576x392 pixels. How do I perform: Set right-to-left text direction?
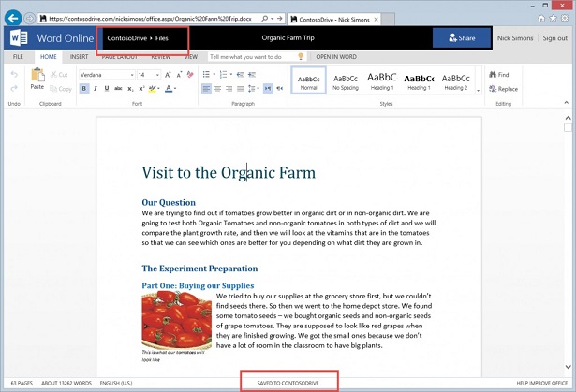[x=280, y=89]
